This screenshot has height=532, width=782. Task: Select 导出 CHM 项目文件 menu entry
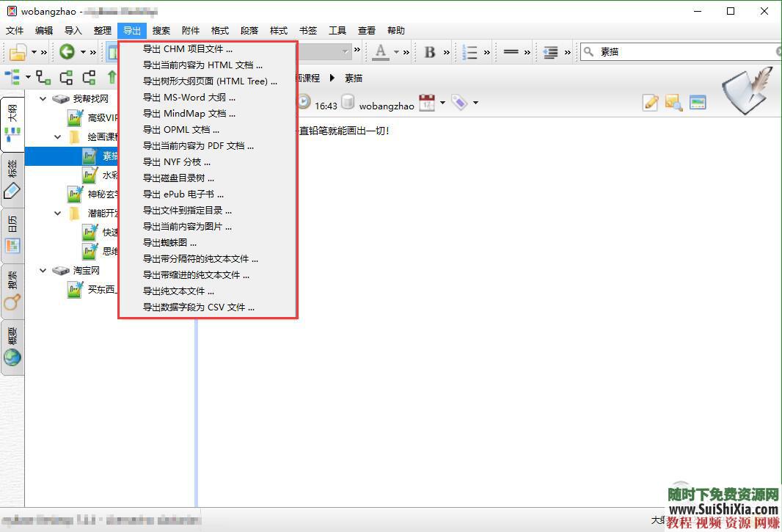pos(188,49)
